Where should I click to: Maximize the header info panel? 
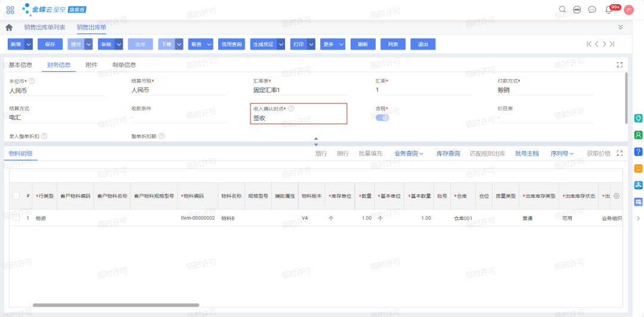click(x=620, y=64)
